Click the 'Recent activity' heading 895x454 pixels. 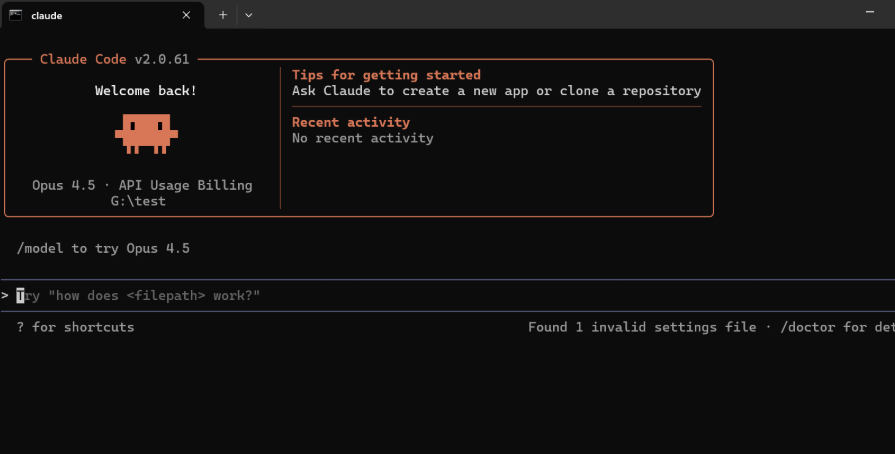[351, 122]
